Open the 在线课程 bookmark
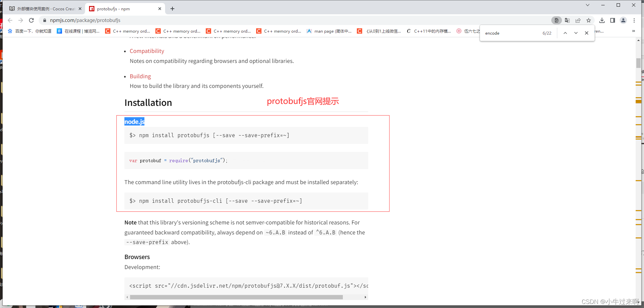This screenshot has width=644, height=308. point(78,31)
